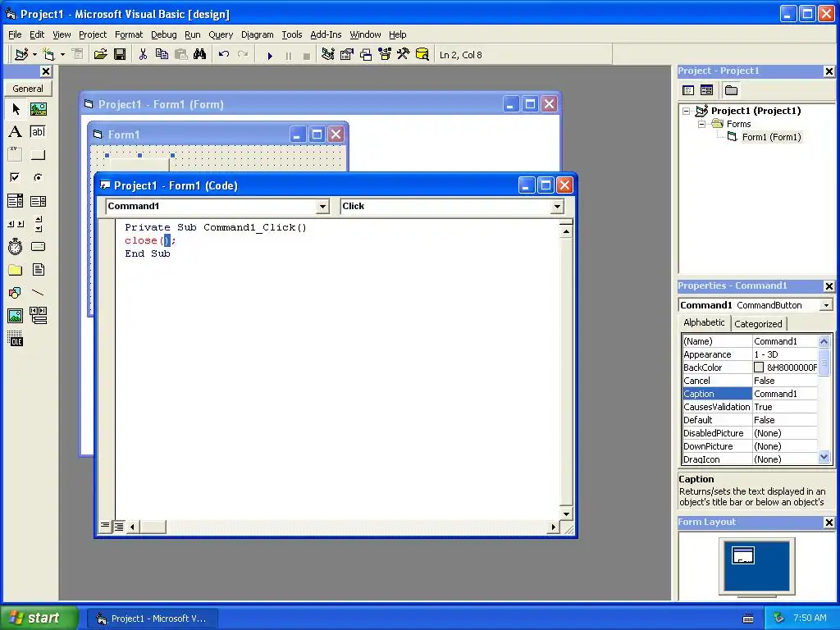Click View Object in the Project panel
840x630 pixels.
(x=706, y=90)
